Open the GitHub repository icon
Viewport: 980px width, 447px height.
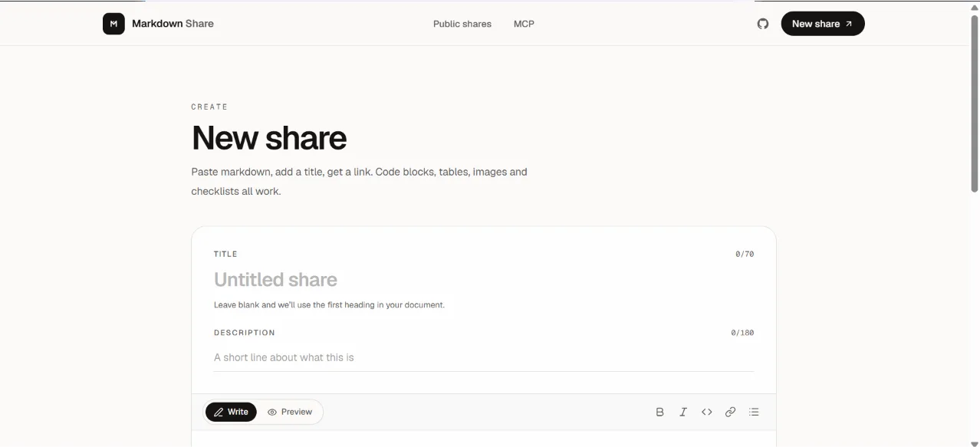pyautogui.click(x=762, y=24)
